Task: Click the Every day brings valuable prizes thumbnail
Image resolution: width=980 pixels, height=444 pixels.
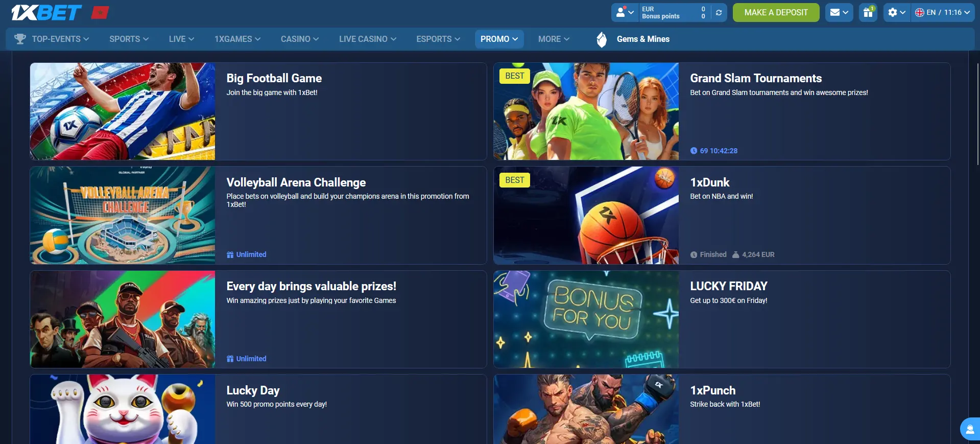Action: (x=123, y=319)
